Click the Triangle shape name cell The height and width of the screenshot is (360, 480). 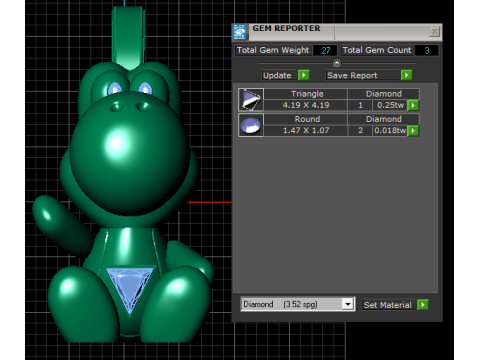click(306, 94)
